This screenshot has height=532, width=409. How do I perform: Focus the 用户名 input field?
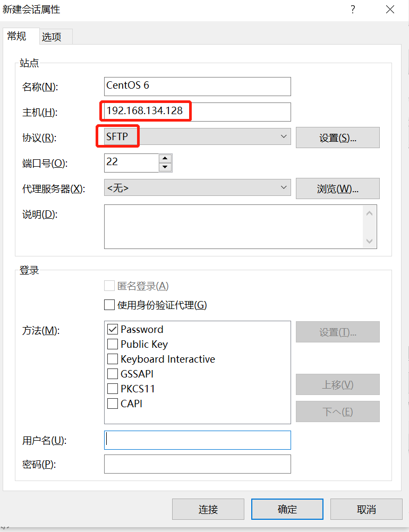pos(197,440)
